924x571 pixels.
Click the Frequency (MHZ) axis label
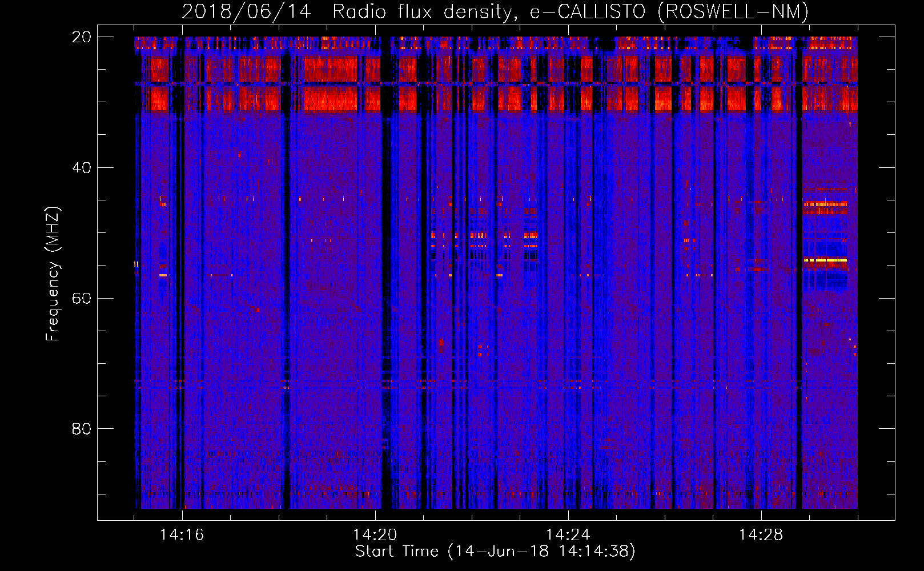tap(53, 274)
